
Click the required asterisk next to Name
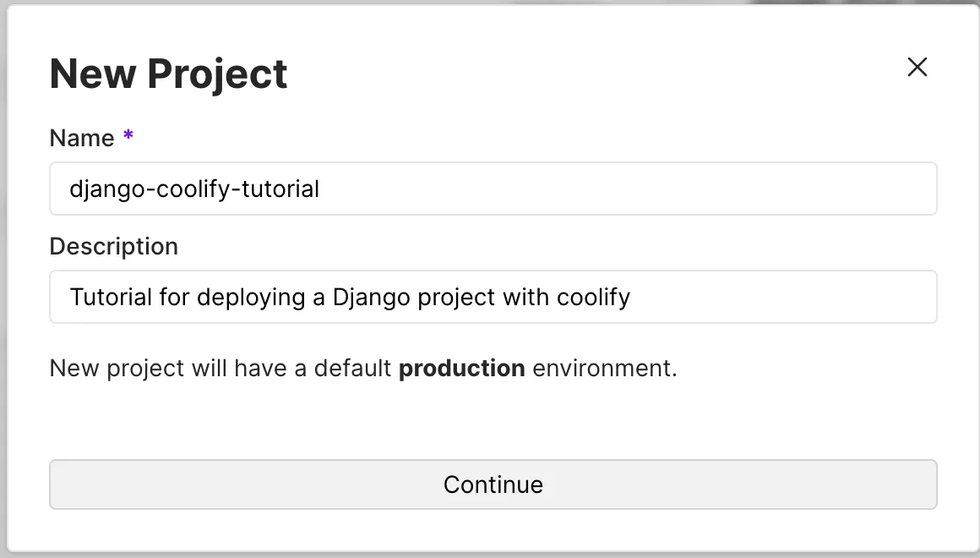128,135
